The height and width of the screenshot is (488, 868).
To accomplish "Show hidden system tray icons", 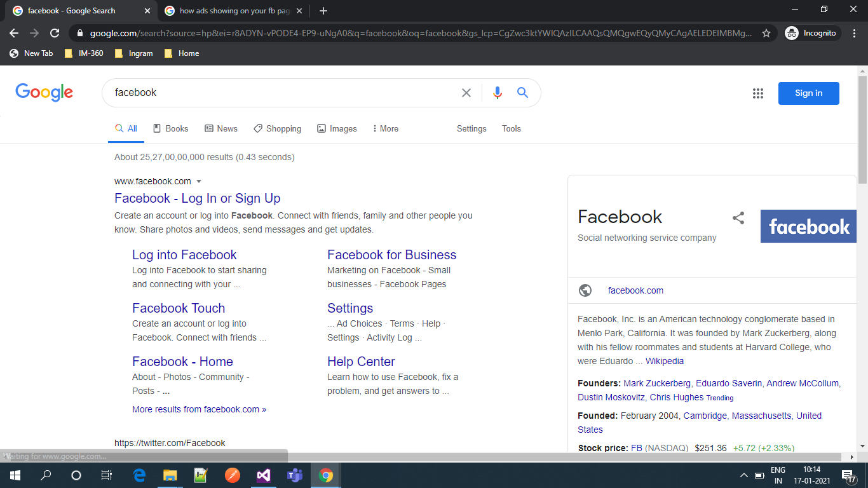I will coord(744,475).
